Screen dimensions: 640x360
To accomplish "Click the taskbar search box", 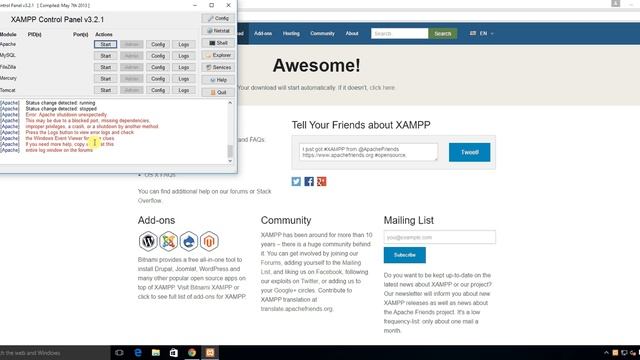I will click(x=55, y=353).
